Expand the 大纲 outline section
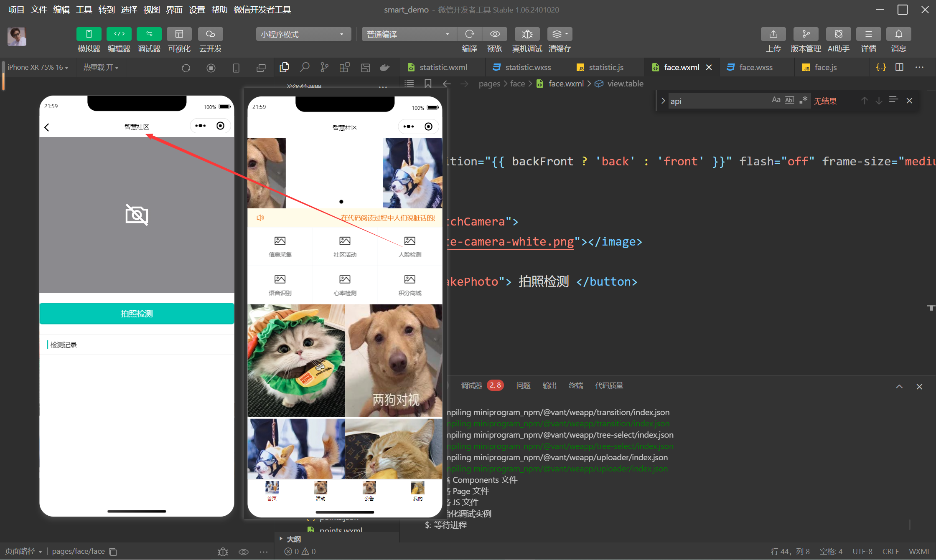This screenshot has height=560, width=936. [293, 539]
